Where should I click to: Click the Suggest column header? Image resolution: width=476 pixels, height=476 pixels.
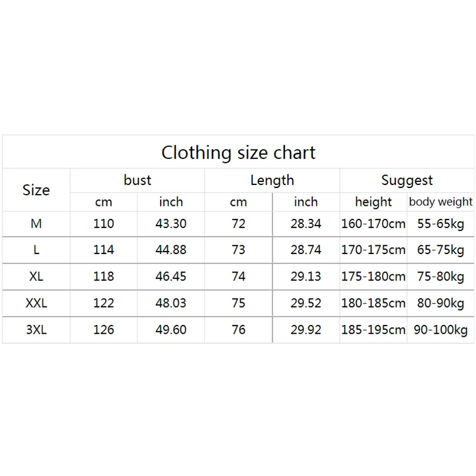click(x=407, y=180)
